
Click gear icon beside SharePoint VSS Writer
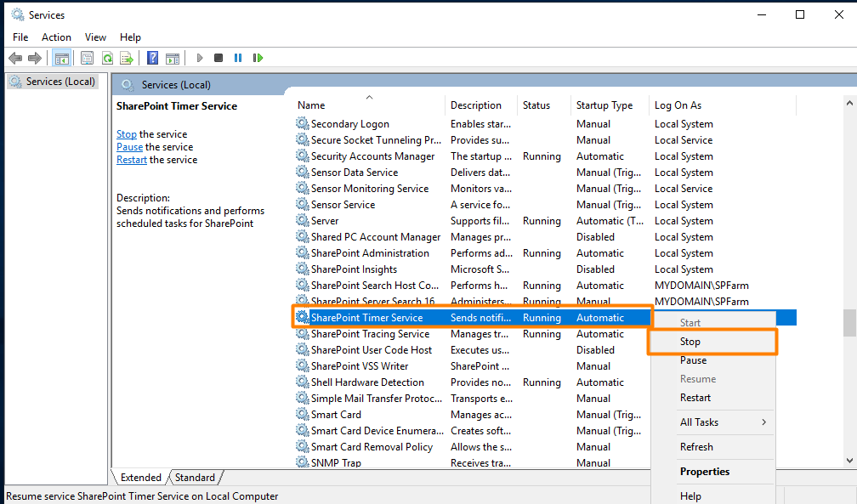coord(303,365)
